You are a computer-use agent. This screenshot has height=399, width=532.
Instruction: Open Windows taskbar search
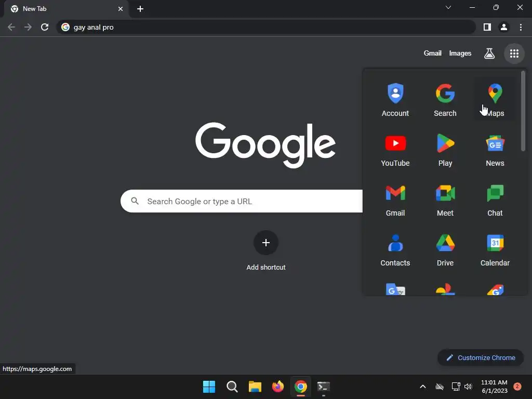click(x=232, y=387)
